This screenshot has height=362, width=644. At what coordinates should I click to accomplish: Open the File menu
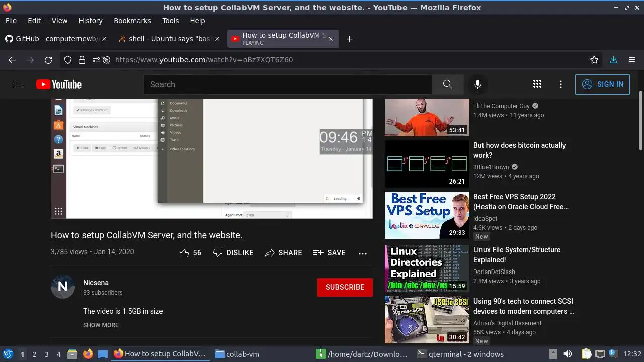11,21
